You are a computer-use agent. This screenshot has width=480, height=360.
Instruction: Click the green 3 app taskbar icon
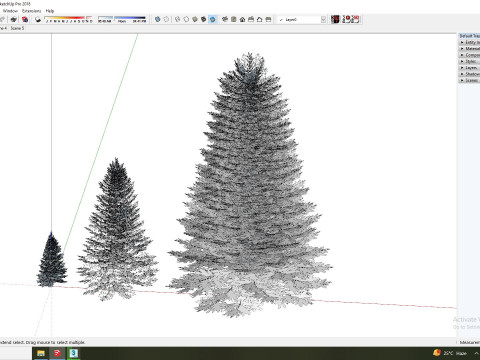74,353
